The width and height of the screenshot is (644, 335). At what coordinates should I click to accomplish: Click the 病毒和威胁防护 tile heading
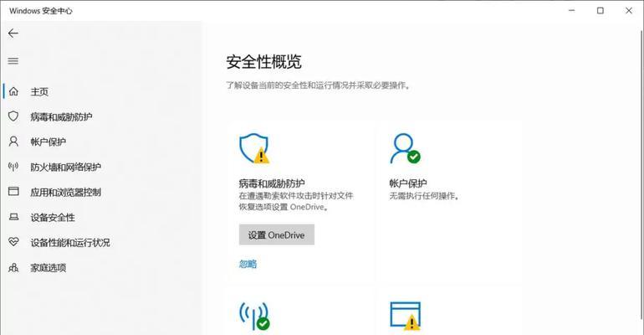[272, 183]
